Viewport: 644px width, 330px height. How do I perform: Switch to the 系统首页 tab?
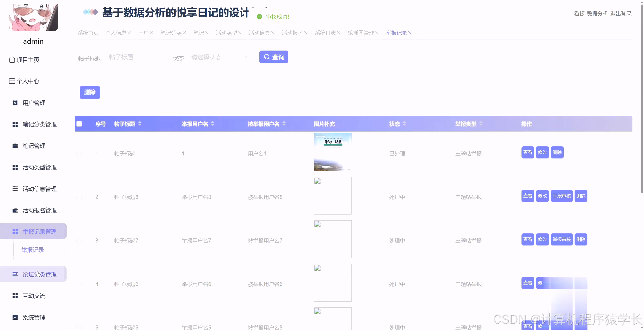coord(88,32)
